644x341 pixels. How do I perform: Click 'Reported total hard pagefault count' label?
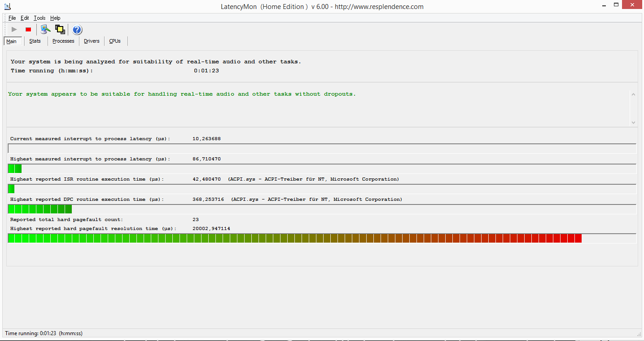67,220
